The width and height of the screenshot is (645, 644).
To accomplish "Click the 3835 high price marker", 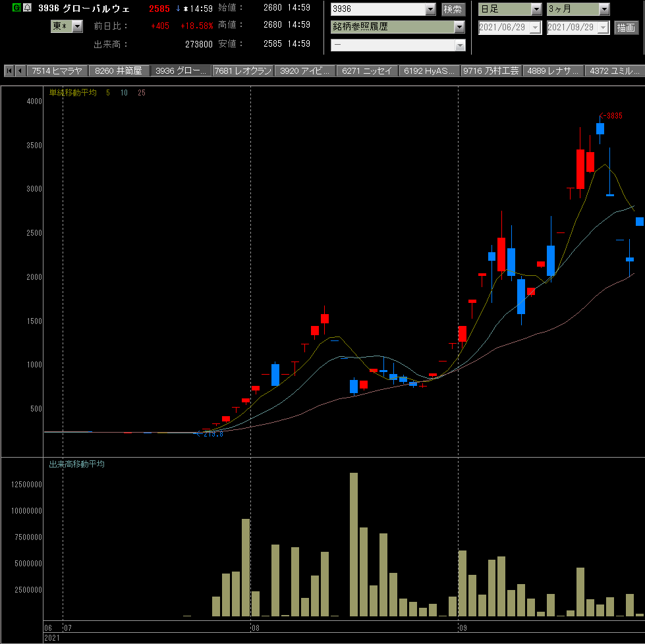I will pos(611,116).
